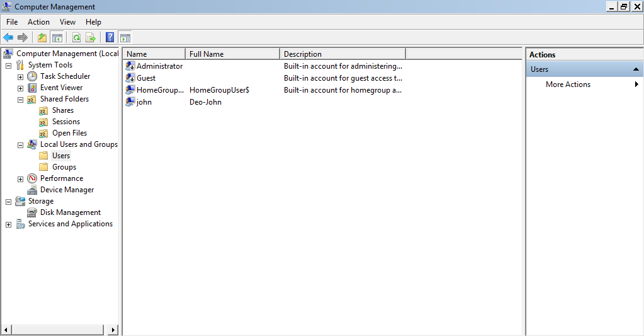Sort by the Name column header

tap(154, 54)
